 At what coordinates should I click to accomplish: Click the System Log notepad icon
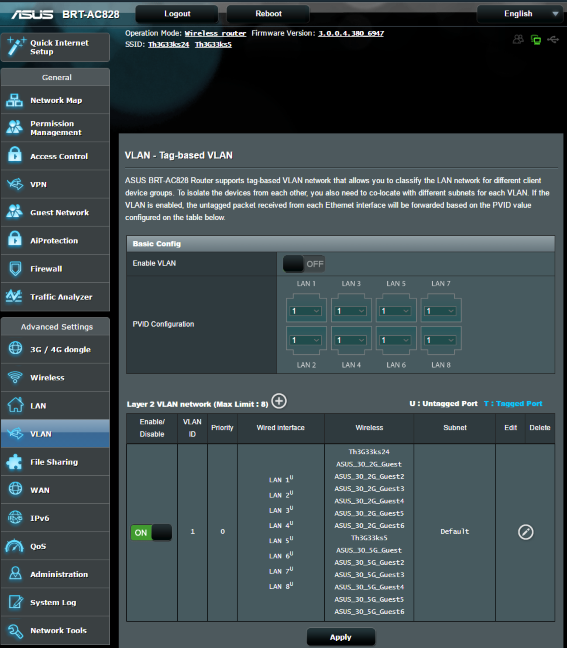point(15,602)
